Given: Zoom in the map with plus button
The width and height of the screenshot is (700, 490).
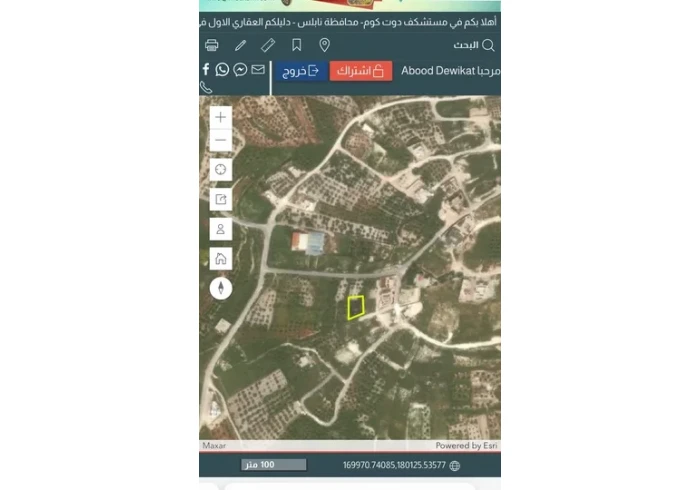Looking at the screenshot, I should point(221,117).
